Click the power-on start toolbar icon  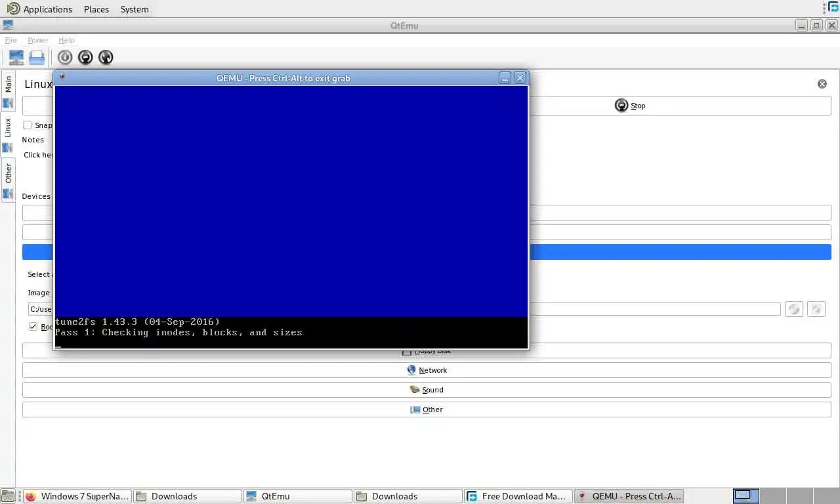point(64,57)
